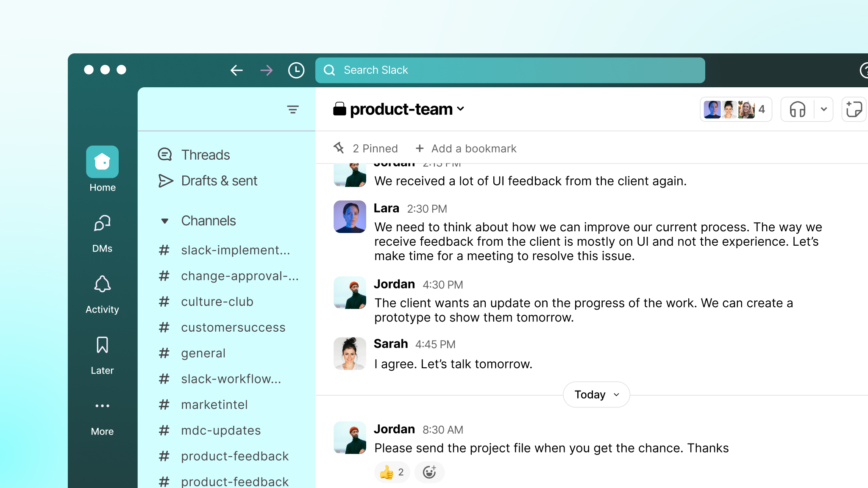Open Drafts & sent
This screenshot has width=868, height=488.
[219, 181]
